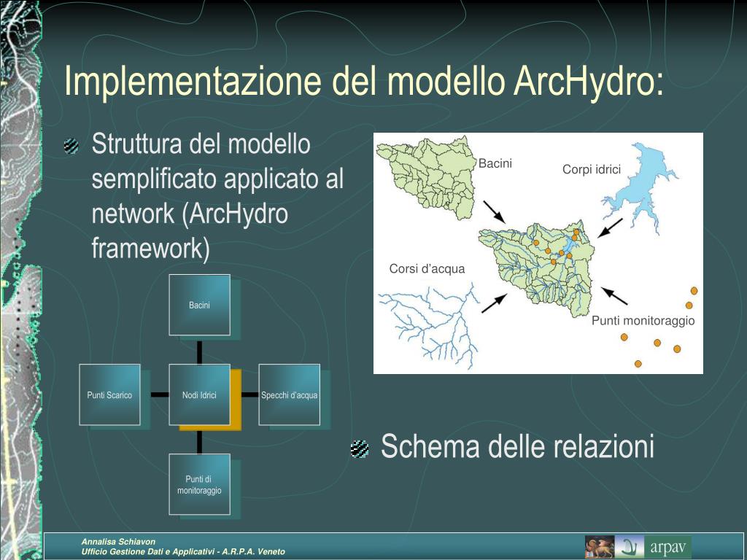Click the 'Punti monitoraggio' map label

coord(643,321)
